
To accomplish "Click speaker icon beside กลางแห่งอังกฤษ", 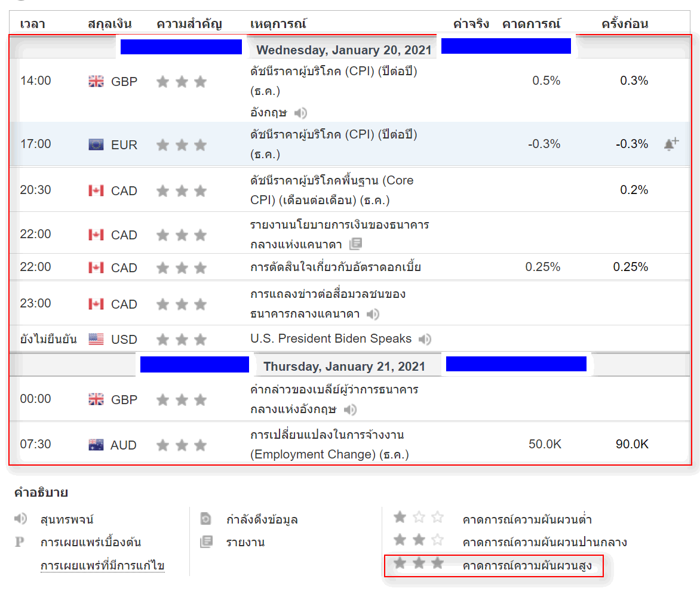I will pos(350,410).
